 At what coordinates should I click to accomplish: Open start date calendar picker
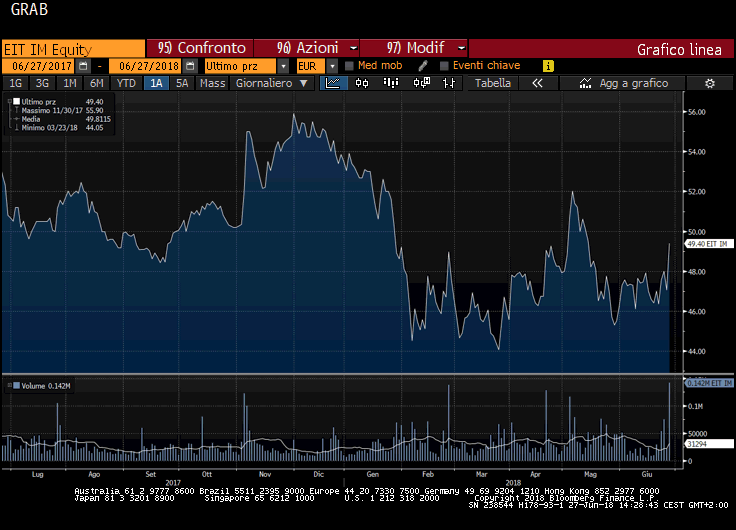pyautogui.click(x=83, y=66)
